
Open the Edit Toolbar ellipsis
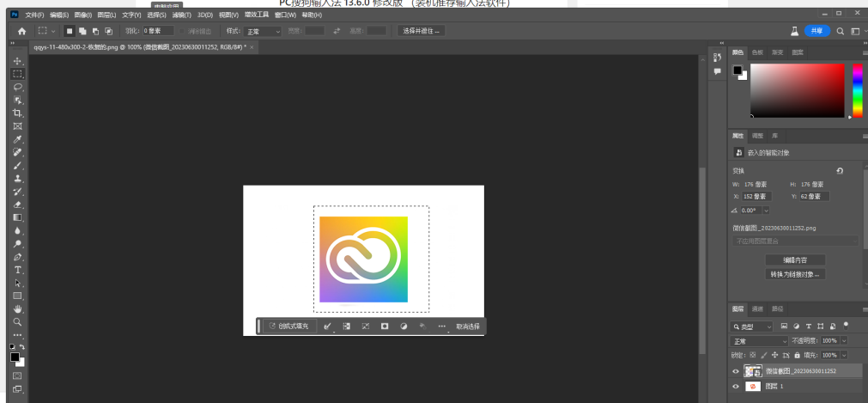(18, 335)
